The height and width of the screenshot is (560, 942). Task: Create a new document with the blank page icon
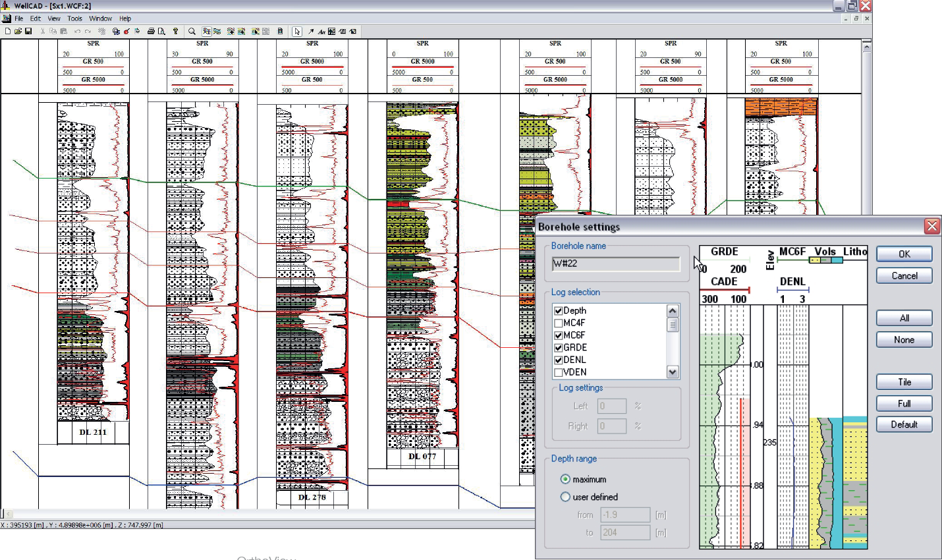8,31
